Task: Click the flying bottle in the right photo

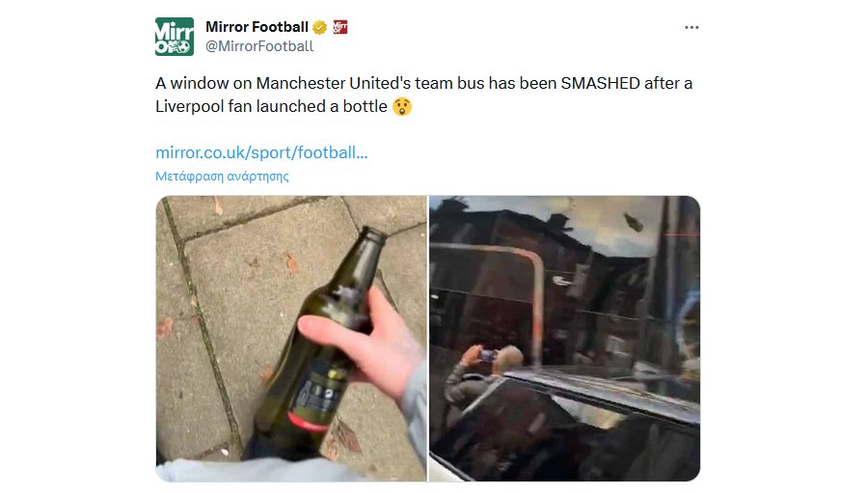Action: click(634, 222)
